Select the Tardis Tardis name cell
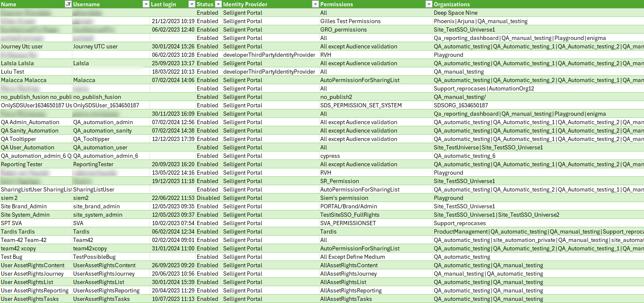Image resolution: width=644 pixels, height=303 pixels. coord(18,231)
